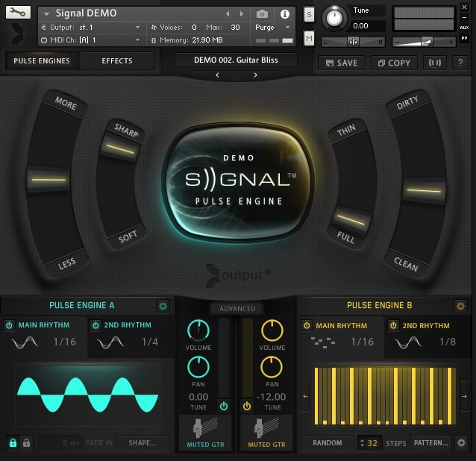Click Engine B PAN knob
This screenshot has width=476, height=461.
272,367
